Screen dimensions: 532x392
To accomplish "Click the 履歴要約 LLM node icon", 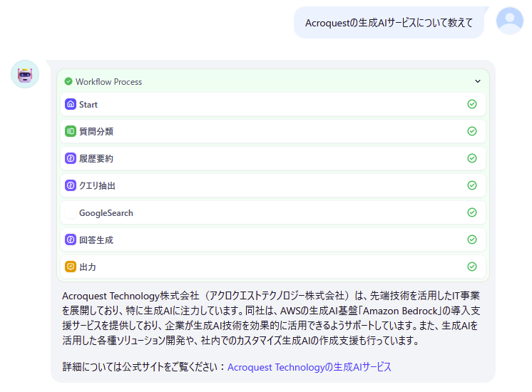I will [x=70, y=158].
